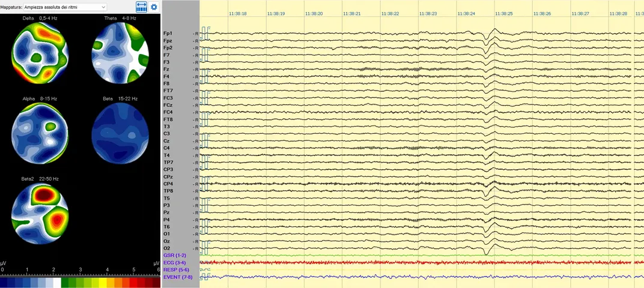The image size is (644, 288).
Task: Click the 11:38:20 time marker
Action: [x=314, y=14]
